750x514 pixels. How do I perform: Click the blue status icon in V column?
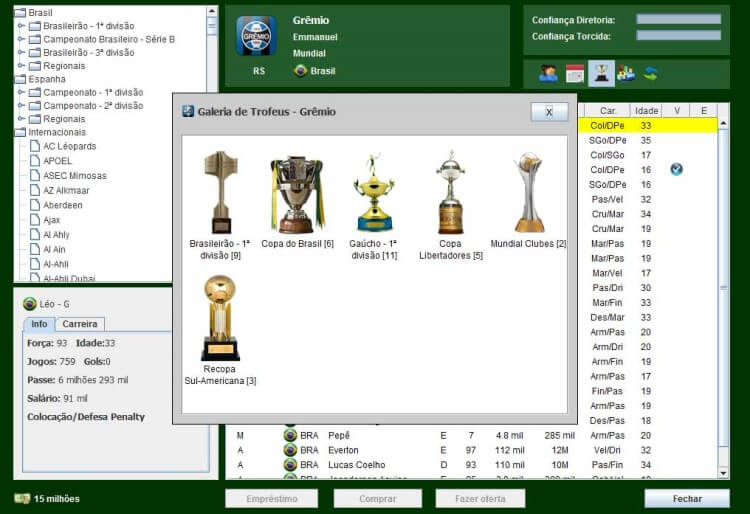click(676, 169)
